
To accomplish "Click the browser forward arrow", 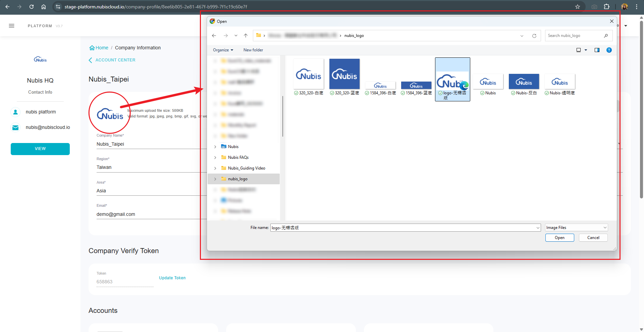I will [19, 7].
